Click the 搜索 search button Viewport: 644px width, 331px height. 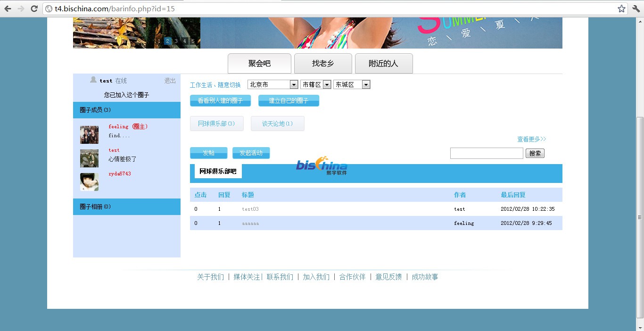point(535,153)
